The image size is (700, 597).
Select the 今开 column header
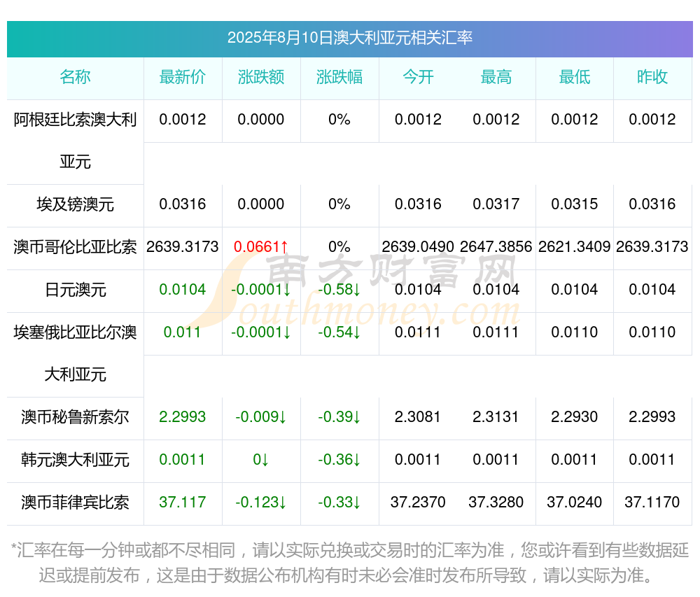click(x=418, y=77)
